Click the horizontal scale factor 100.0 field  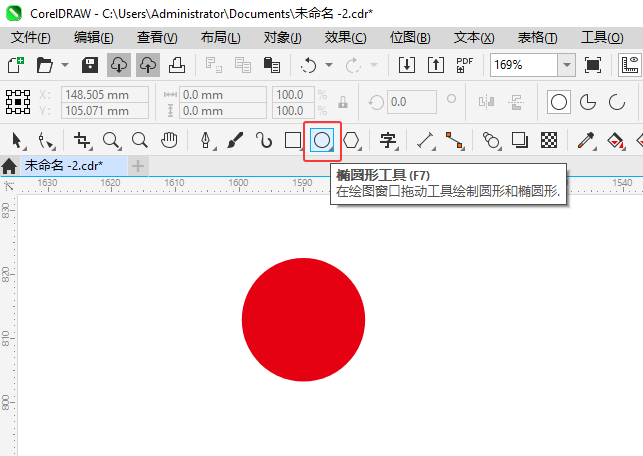click(294, 95)
